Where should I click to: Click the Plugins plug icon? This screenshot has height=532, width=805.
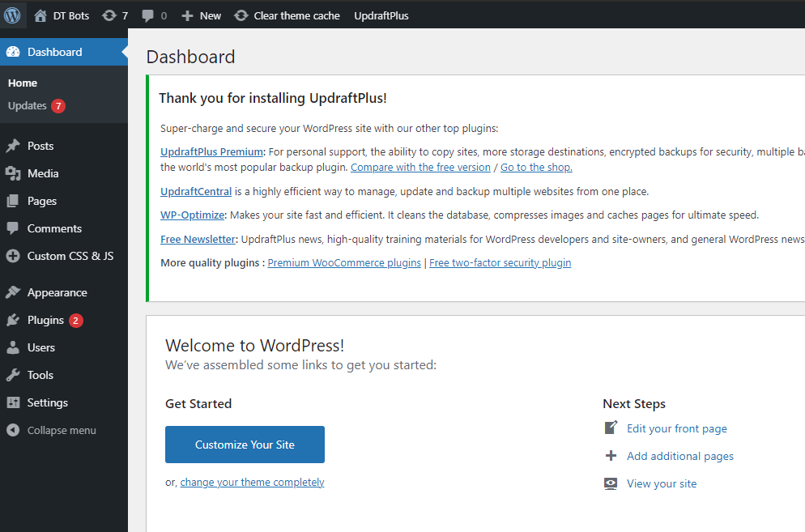13,320
